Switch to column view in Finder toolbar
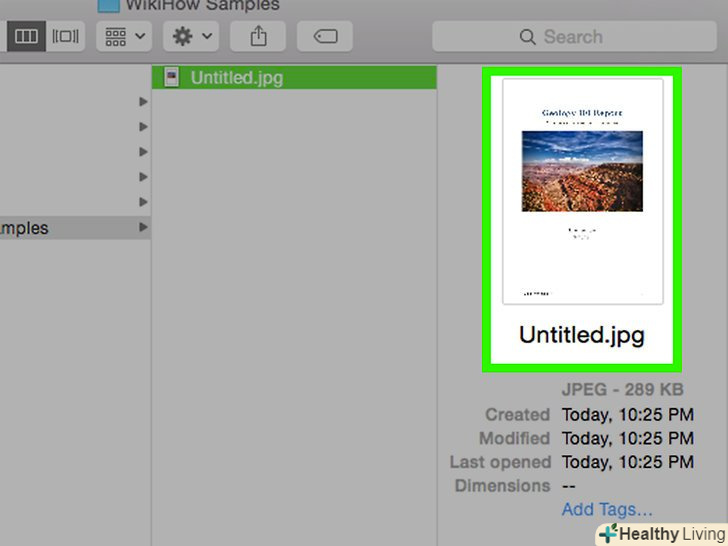Image resolution: width=728 pixels, height=546 pixels. tap(26, 36)
